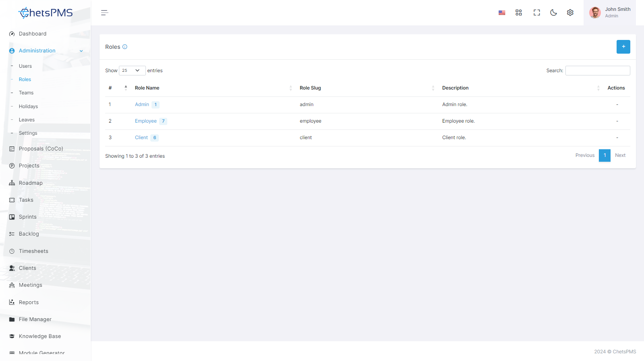644x361 pixels.
Task: Click the 'employee' role slug cell
Action: (x=311, y=121)
